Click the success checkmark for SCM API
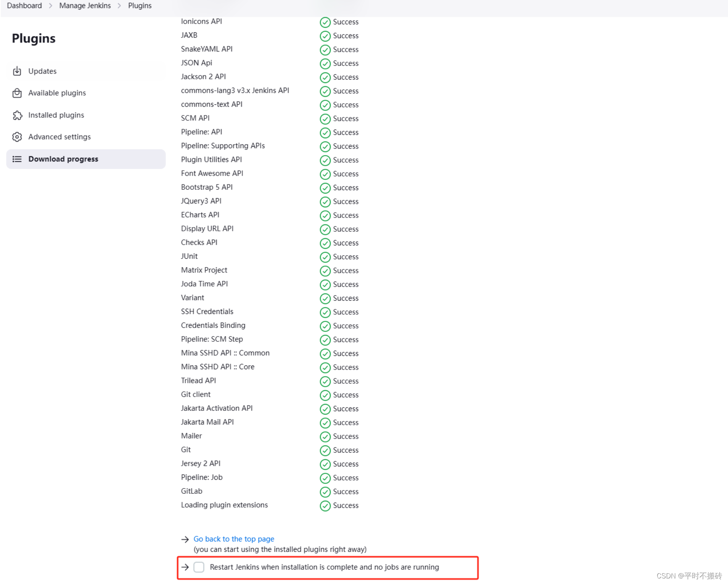 [x=325, y=119]
